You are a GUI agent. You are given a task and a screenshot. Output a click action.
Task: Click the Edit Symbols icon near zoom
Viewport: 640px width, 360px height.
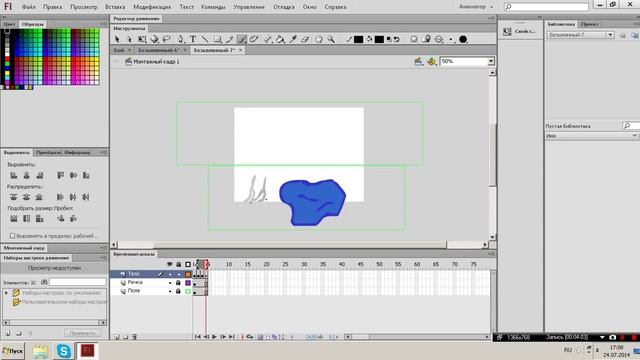point(431,61)
